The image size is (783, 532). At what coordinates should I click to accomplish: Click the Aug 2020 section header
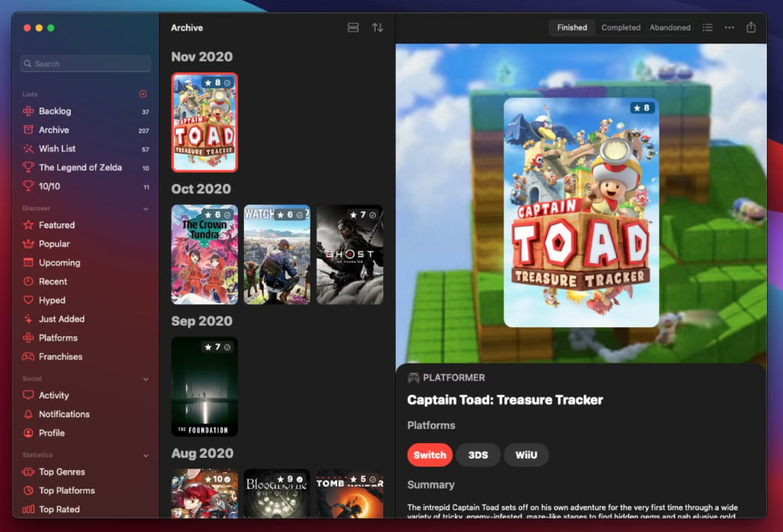pos(202,453)
